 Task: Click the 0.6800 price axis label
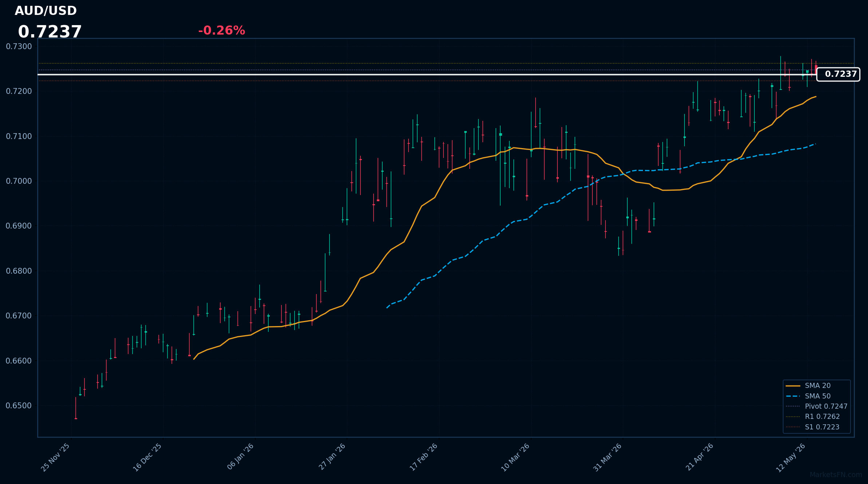[x=19, y=271]
